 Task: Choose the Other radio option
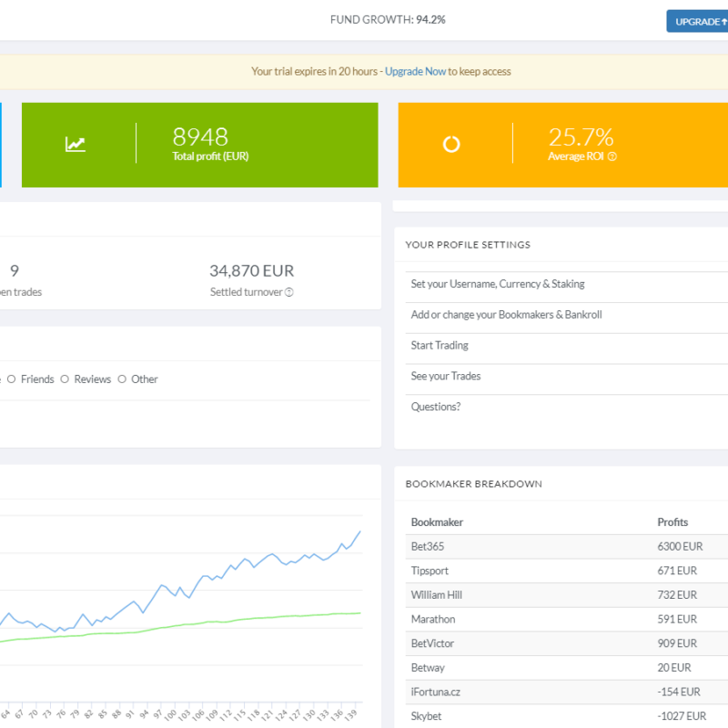coord(122,379)
